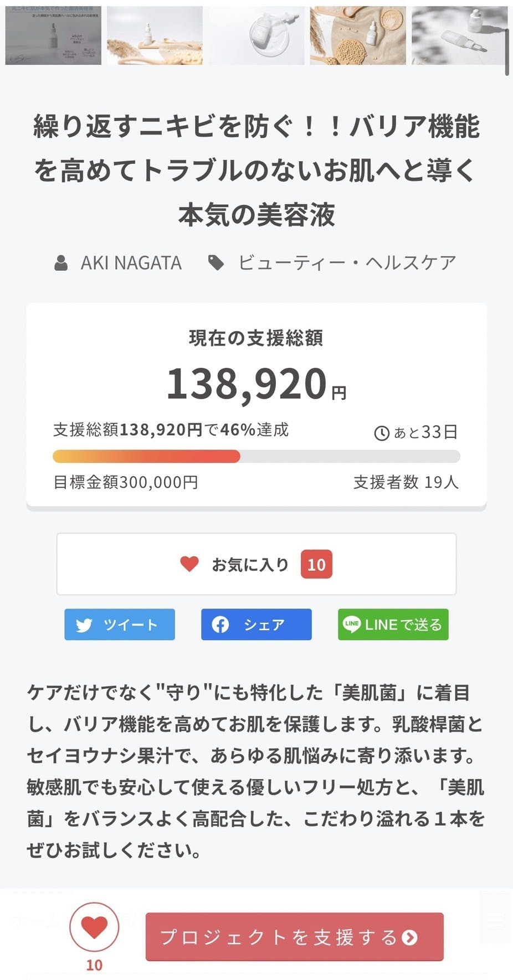The image size is (513, 980).
Task: Click the red favorites count badge
Action: click(316, 564)
